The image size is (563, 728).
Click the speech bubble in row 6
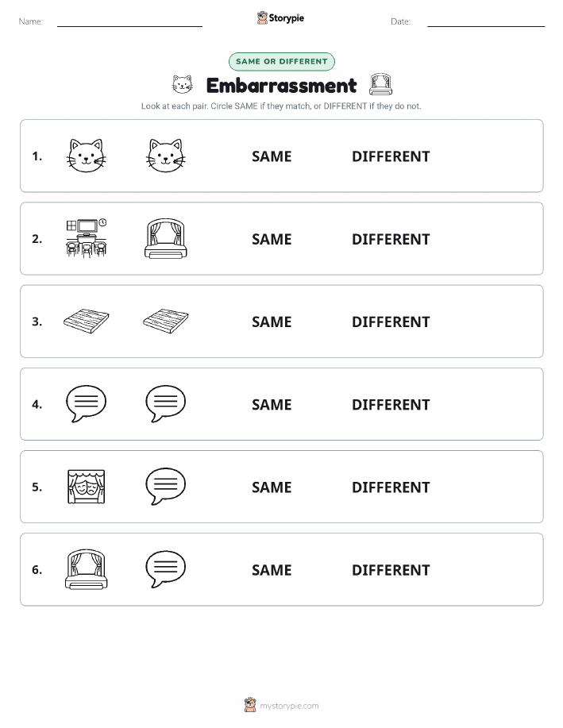(166, 569)
